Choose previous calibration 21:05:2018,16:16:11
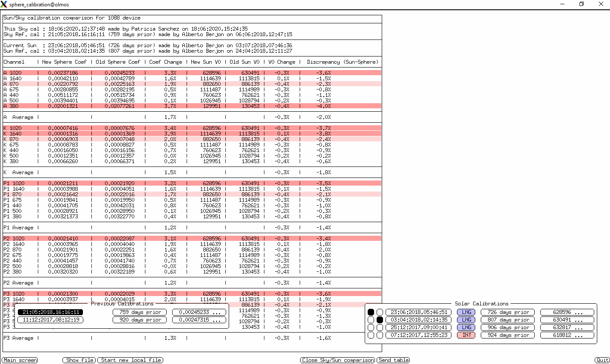 (51, 312)
